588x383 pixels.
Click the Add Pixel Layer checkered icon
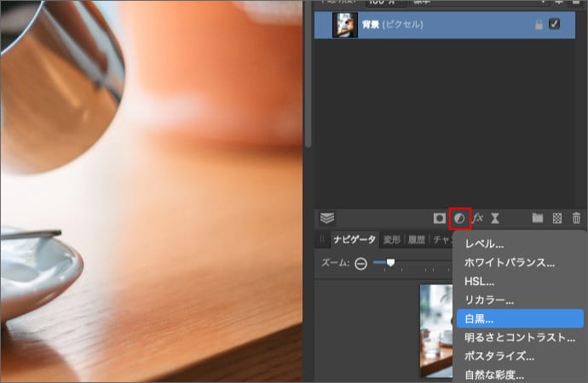557,218
